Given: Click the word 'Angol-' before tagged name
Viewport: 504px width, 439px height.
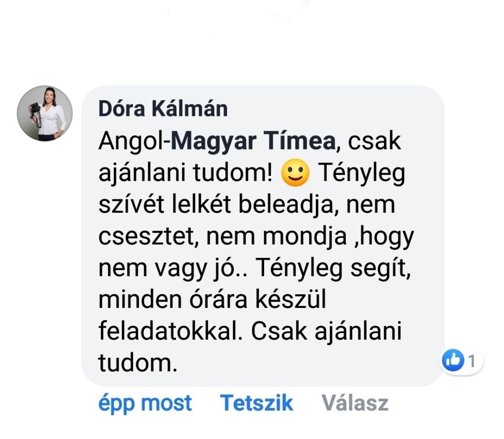Looking at the screenshot, I should click(x=135, y=142).
